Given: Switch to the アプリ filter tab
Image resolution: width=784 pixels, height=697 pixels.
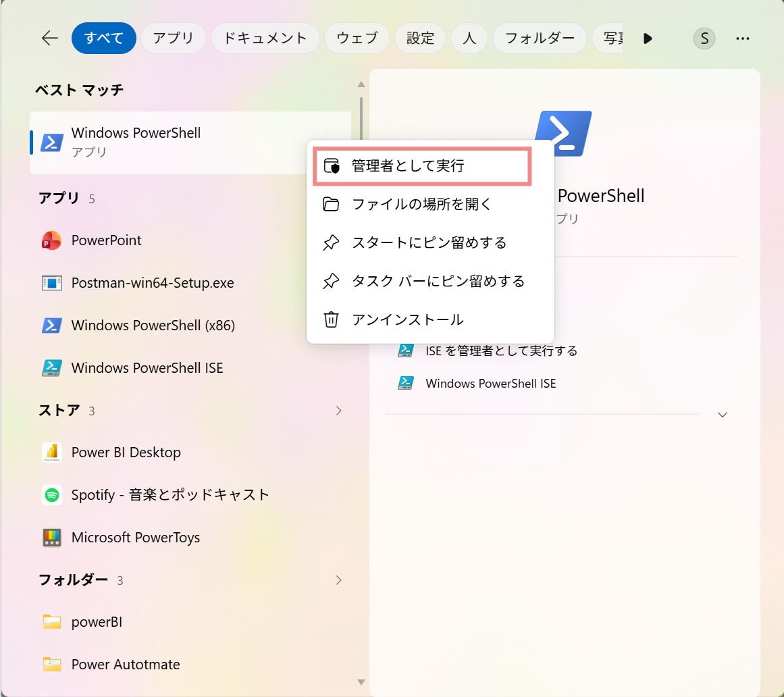Looking at the screenshot, I should 173,38.
